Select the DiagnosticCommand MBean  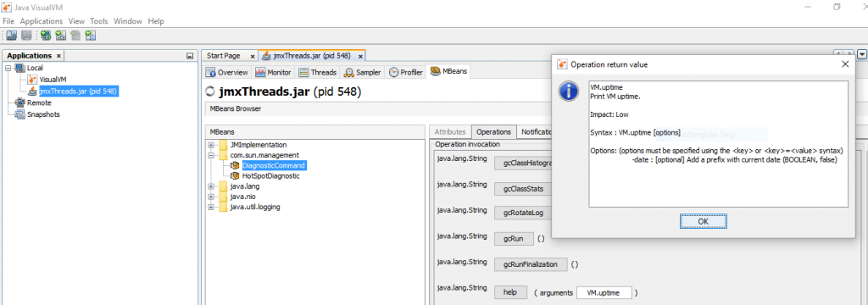pyautogui.click(x=274, y=165)
